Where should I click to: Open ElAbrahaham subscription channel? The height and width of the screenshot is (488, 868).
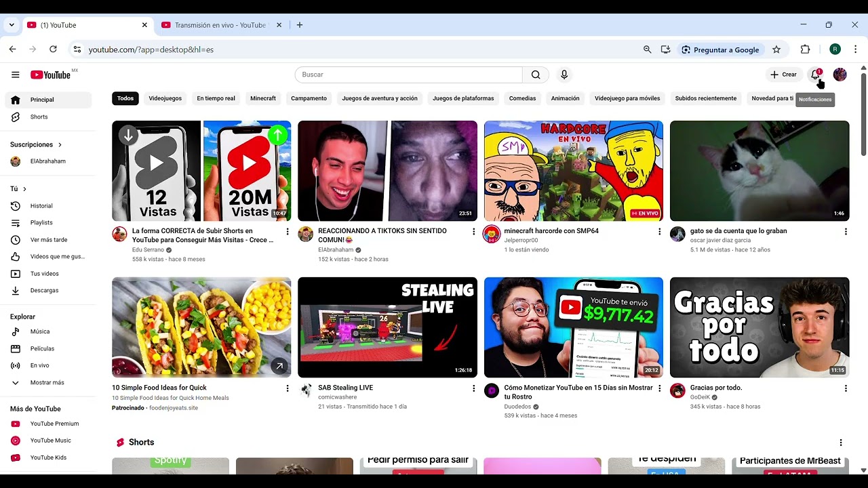click(x=47, y=161)
